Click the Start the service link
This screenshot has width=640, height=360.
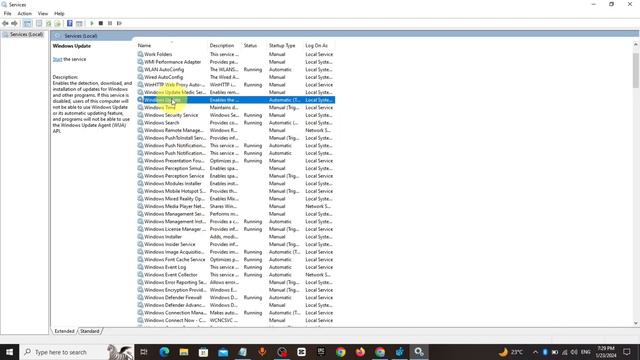[57, 59]
